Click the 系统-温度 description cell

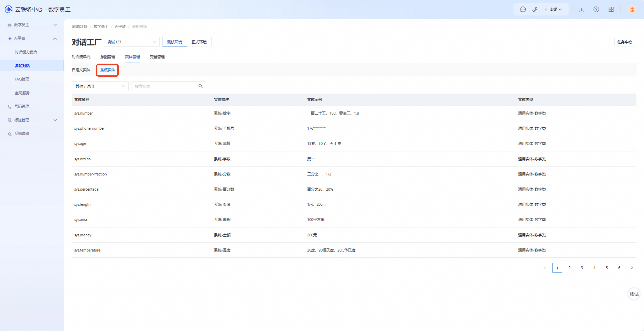tap(222, 250)
